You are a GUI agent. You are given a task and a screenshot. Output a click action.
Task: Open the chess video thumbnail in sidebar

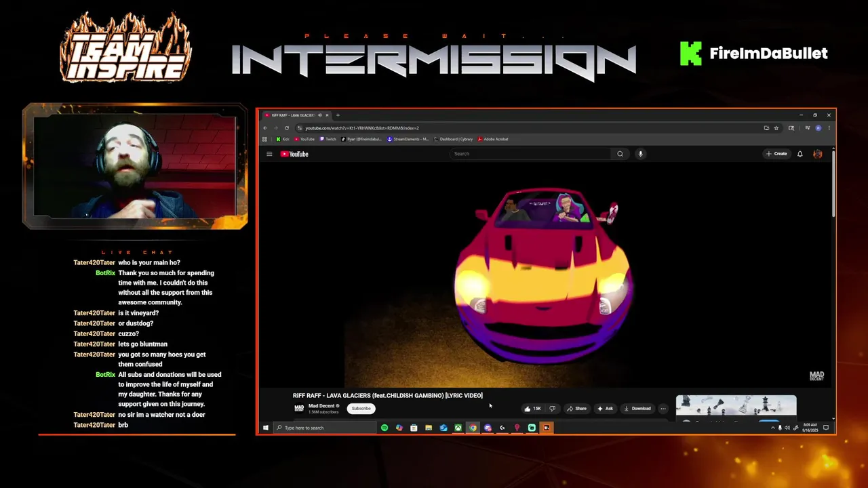tap(736, 405)
